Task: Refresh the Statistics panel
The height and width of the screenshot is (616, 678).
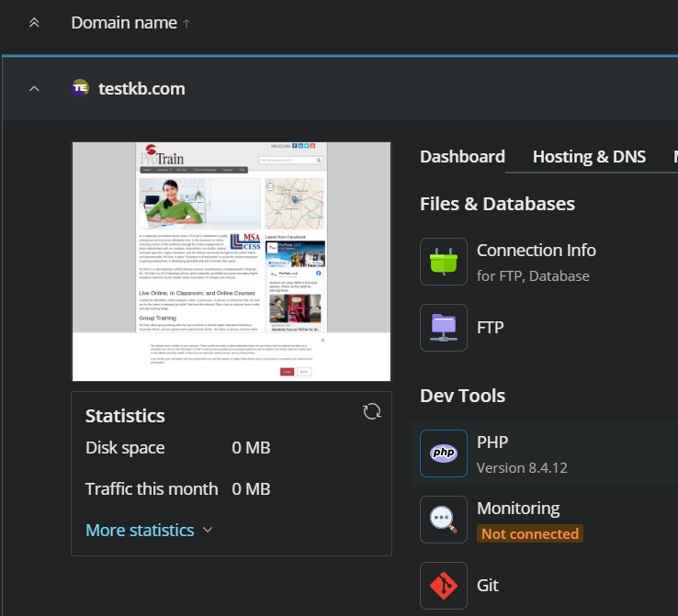Action: point(372,411)
